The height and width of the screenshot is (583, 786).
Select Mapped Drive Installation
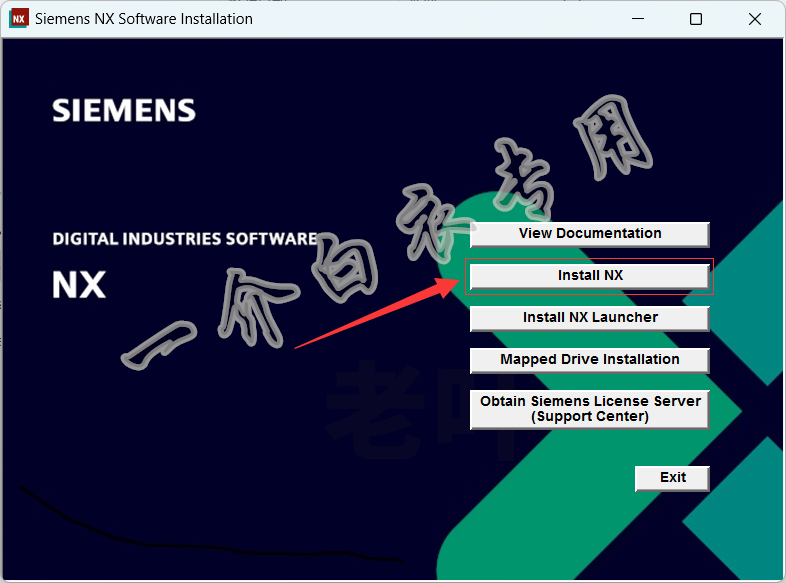pyautogui.click(x=589, y=360)
